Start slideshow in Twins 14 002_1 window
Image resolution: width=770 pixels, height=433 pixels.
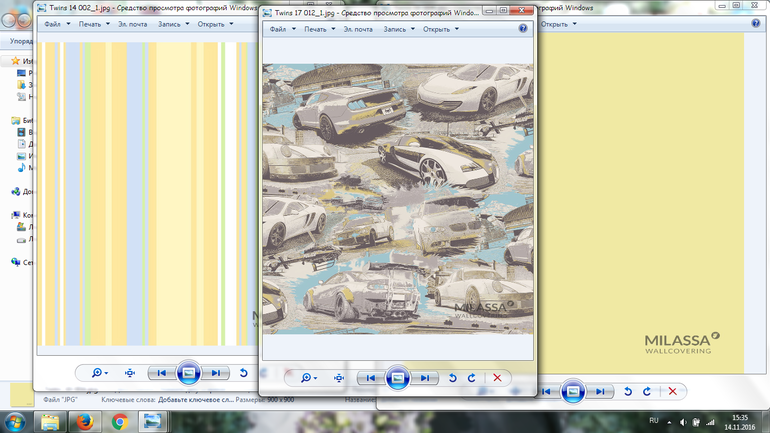188,373
